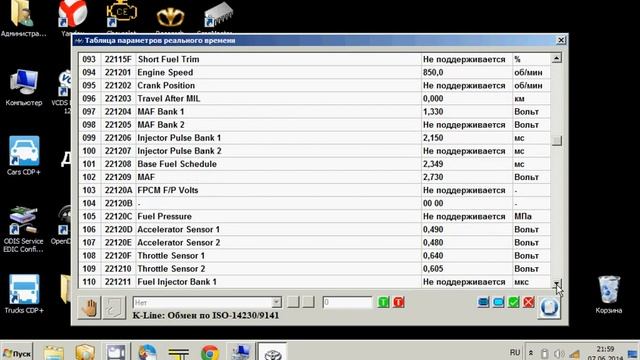Click the large round blue document button
Screen dimensions: 640x360
point(549,307)
